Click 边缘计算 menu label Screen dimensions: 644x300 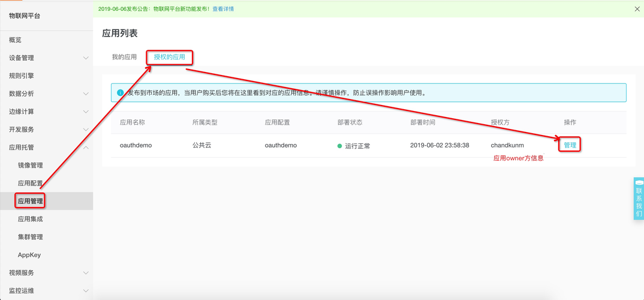22,112
